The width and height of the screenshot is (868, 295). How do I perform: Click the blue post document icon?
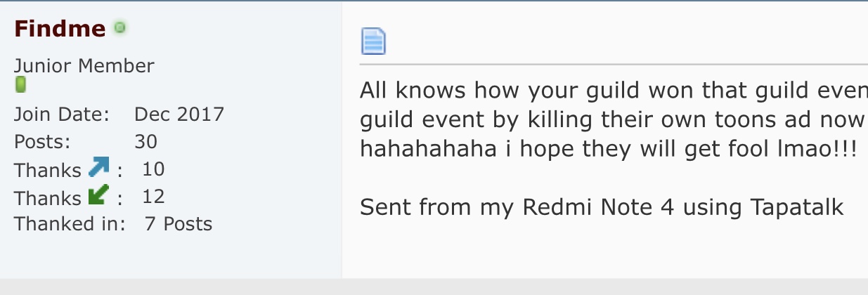[x=373, y=41]
